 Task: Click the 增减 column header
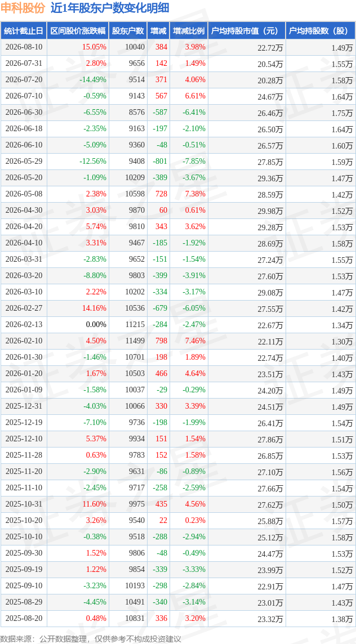point(158,31)
